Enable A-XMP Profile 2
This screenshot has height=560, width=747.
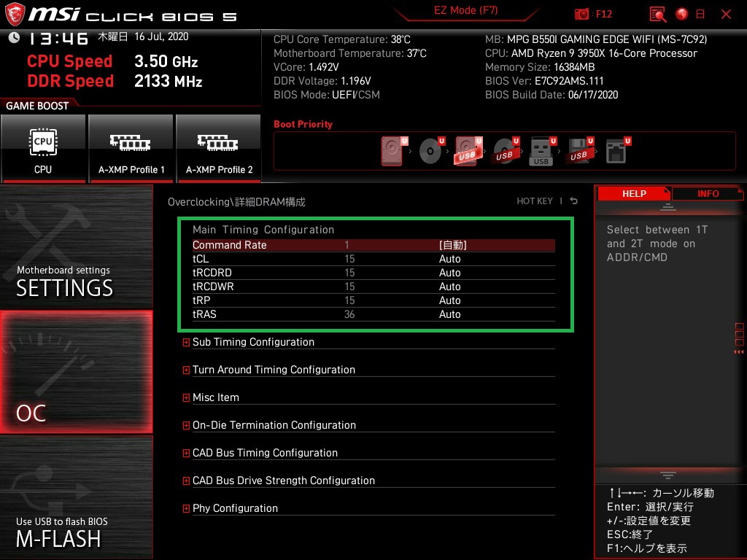point(219,148)
